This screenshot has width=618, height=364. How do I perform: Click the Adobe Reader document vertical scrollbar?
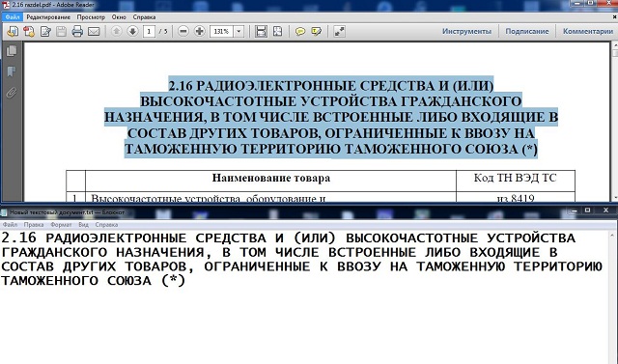pyautogui.click(x=615, y=122)
